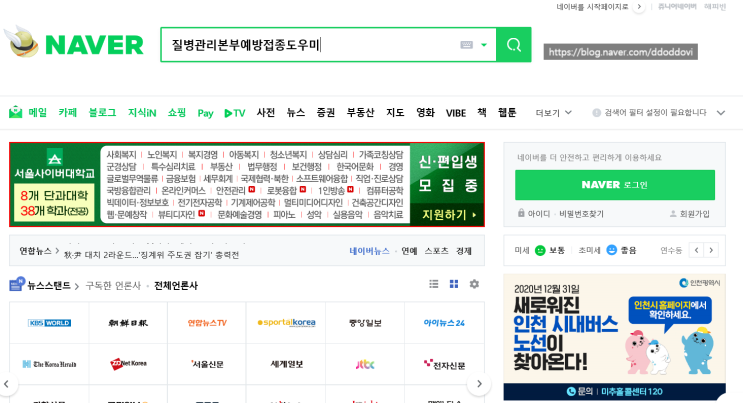Expand 더보기 services menu
This screenshot has width=743, height=403.
click(553, 113)
